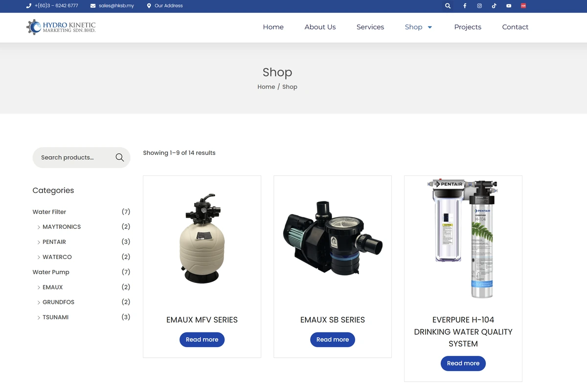Click the sales@hksb.my email link

116,6
